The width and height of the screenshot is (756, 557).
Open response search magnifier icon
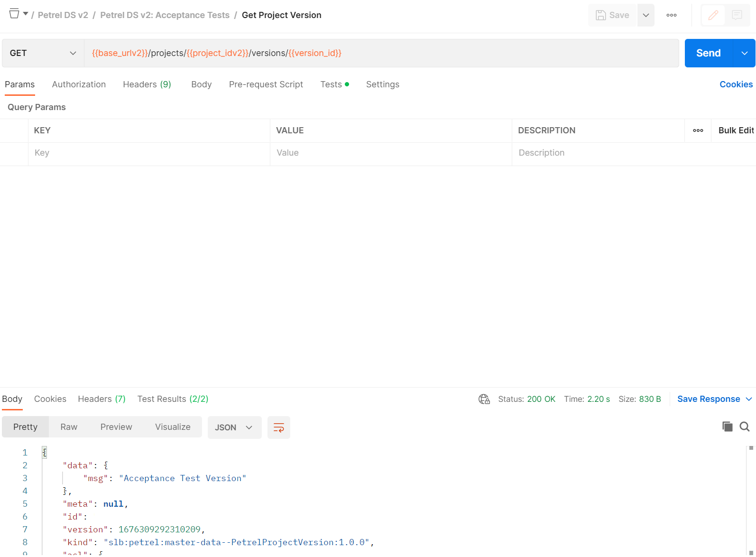[x=745, y=427]
